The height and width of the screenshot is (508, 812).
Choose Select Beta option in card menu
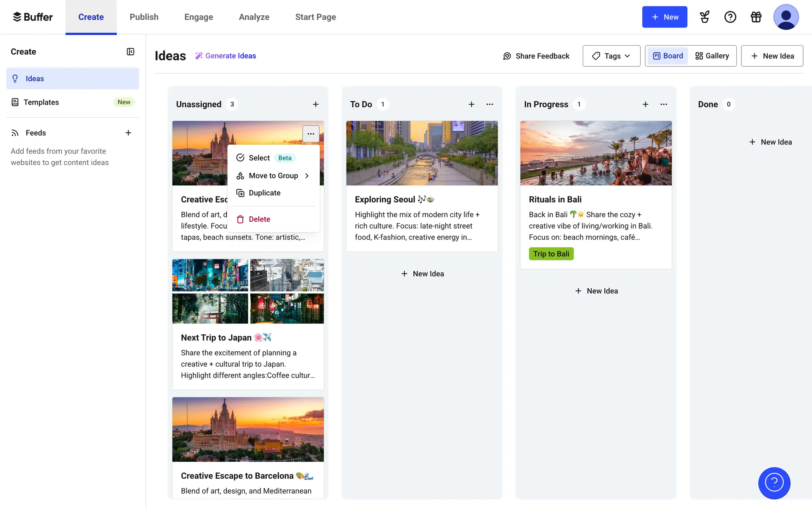[259, 158]
